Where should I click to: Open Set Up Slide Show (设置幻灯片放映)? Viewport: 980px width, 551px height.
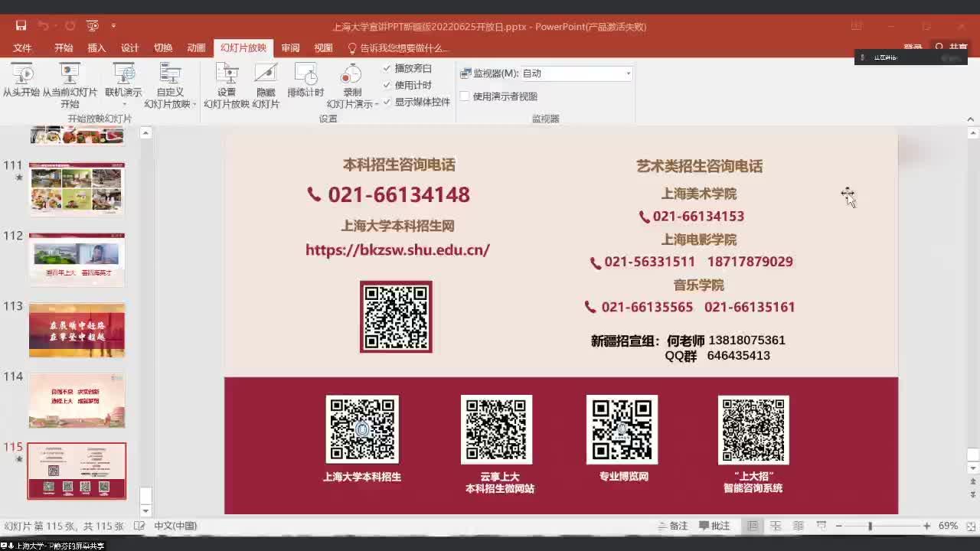click(x=227, y=85)
